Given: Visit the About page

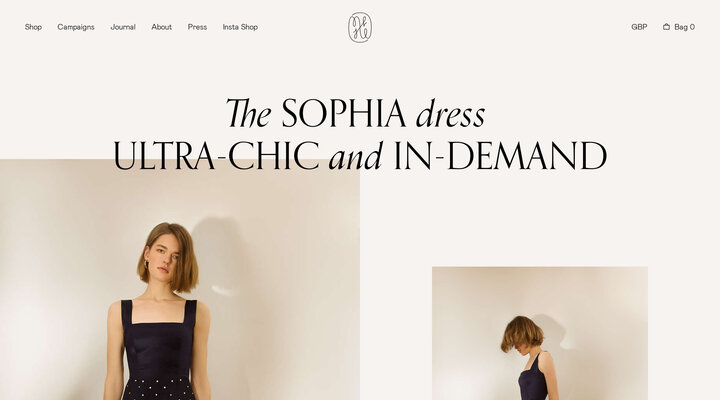Looking at the screenshot, I should pyautogui.click(x=162, y=27).
